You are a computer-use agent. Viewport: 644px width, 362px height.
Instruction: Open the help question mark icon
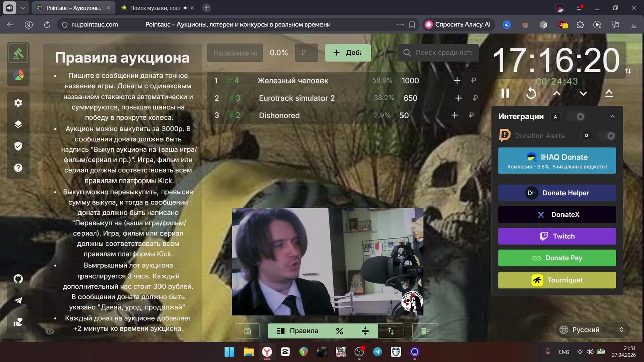point(18,168)
